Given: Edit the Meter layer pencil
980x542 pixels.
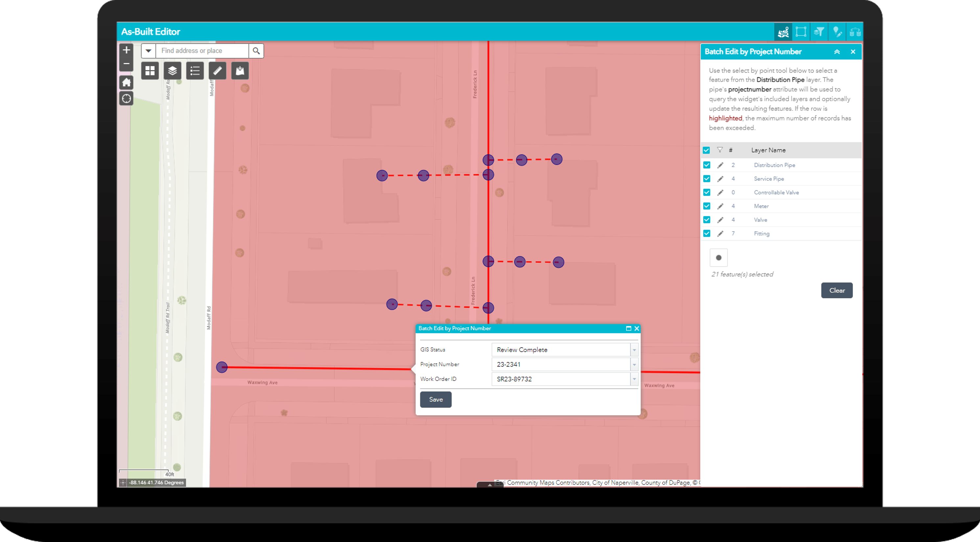Looking at the screenshot, I should click(720, 206).
